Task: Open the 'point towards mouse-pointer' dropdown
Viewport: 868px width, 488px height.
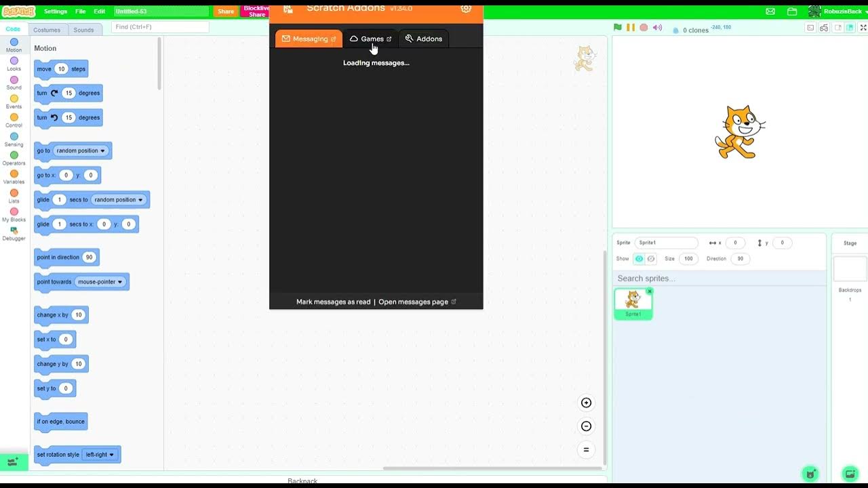Action: 100,282
